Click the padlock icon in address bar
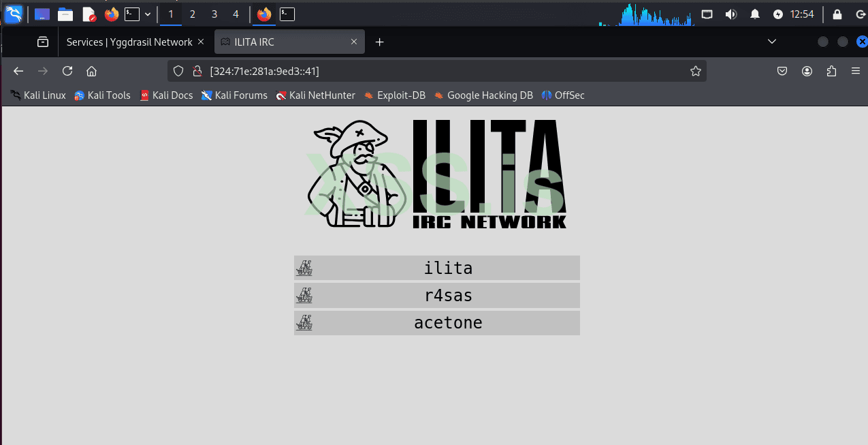This screenshot has width=868, height=445. tap(197, 70)
